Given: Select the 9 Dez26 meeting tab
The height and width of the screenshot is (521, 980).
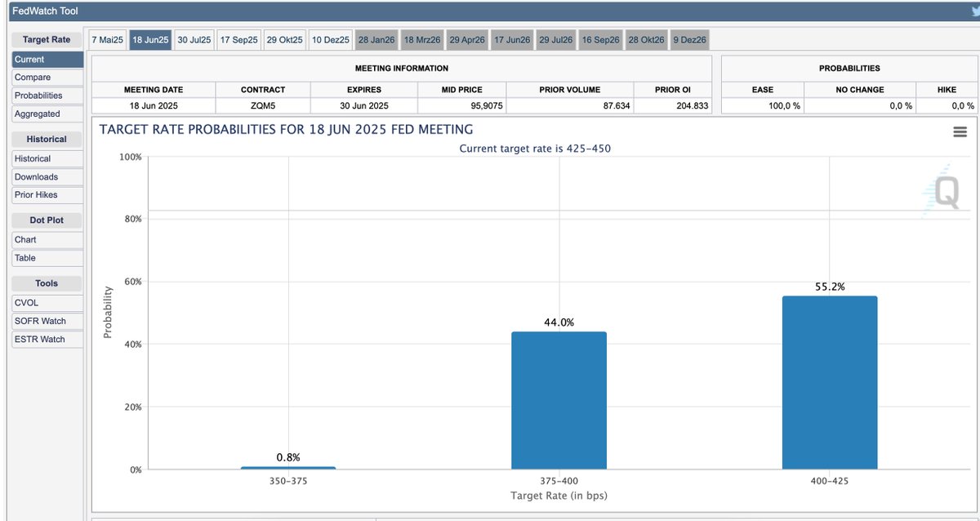Looking at the screenshot, I should click(x=690, y=40).
